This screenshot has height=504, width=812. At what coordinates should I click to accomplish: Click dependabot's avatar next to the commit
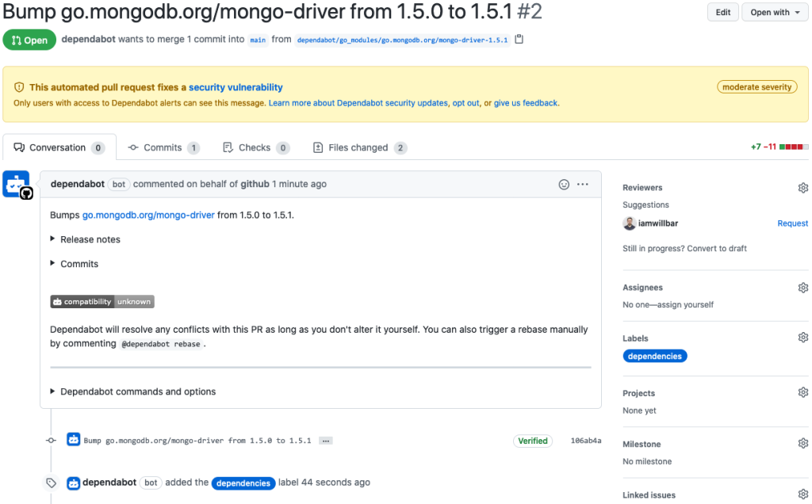coord(74,440)
